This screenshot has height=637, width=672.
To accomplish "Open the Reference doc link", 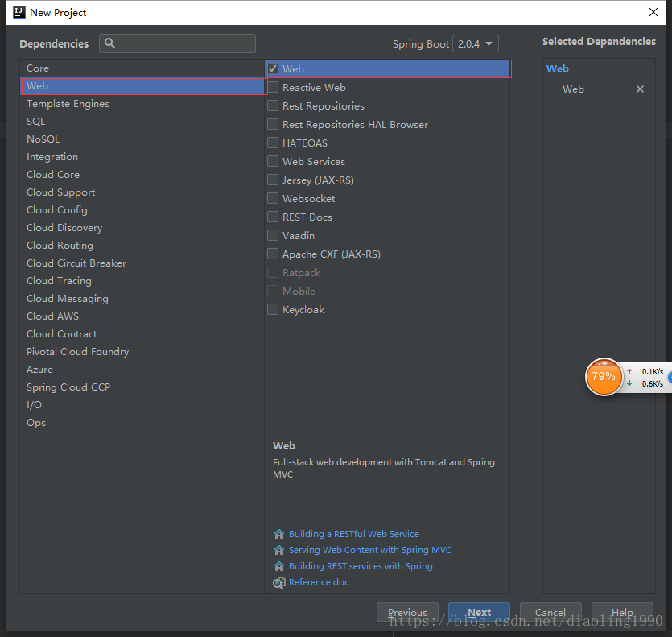I will pos(319,582).
